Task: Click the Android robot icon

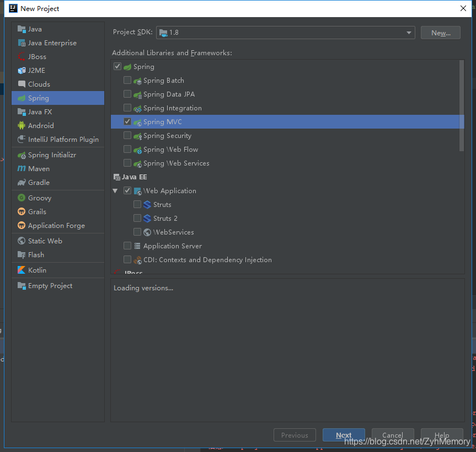Action: click(x=22, y=125)
